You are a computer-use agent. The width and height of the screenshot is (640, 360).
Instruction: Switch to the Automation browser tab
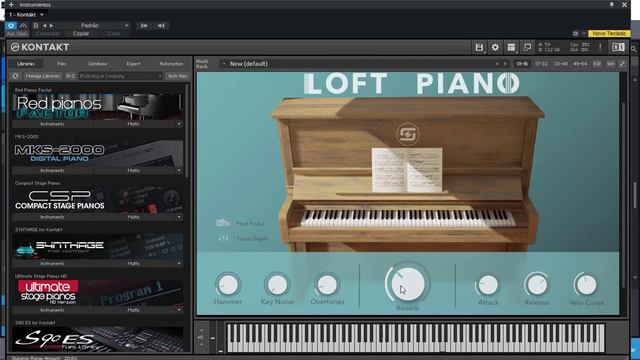171,64
